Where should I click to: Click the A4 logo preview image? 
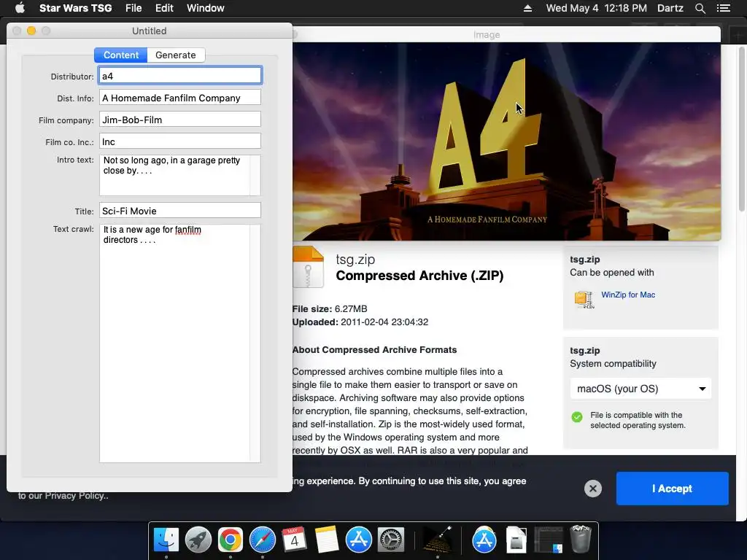coord(506,141)
